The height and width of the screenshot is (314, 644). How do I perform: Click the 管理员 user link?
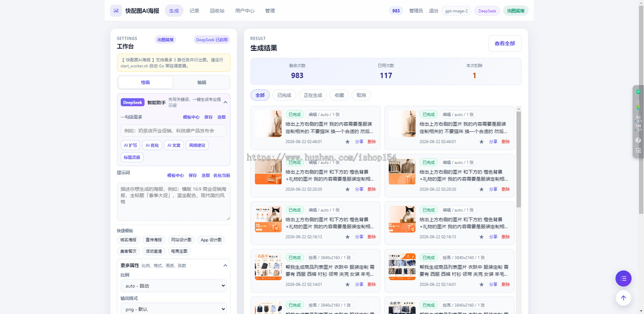pyautogui.click(x=416, y=11)
